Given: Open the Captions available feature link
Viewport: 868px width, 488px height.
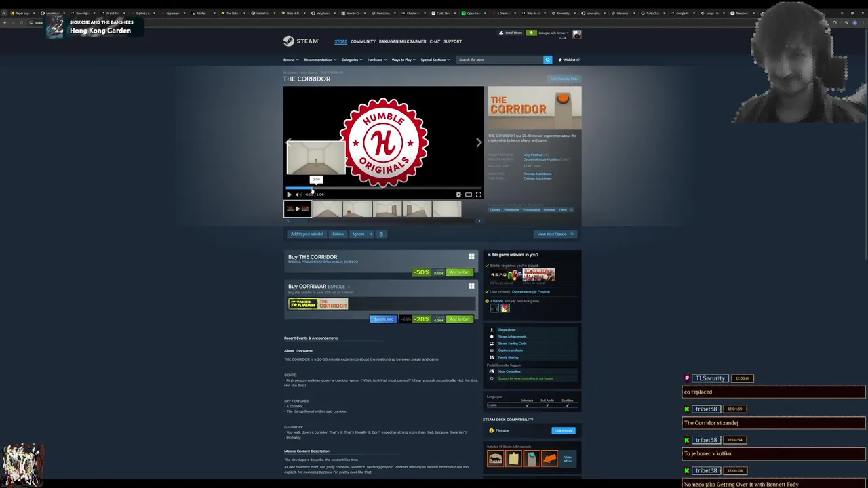Looking at the screenshot, I should (x=510, y=350).
